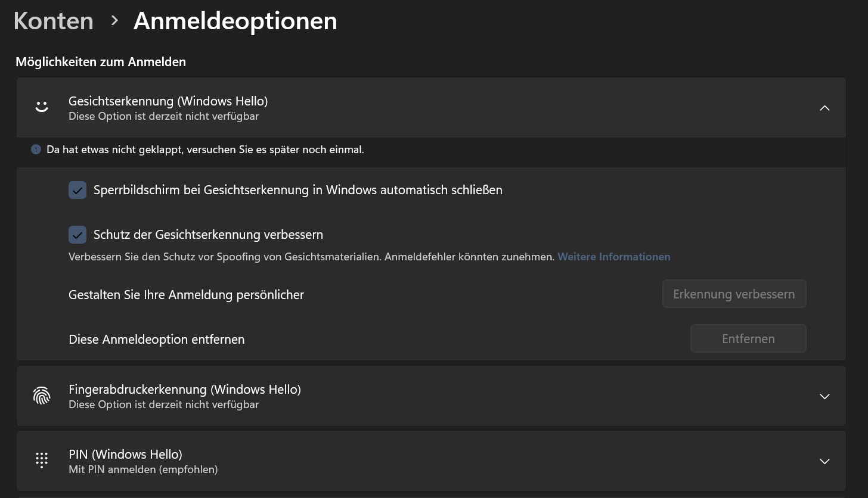Click the Anmeldeoptionen page title

(x=235, y=21)
